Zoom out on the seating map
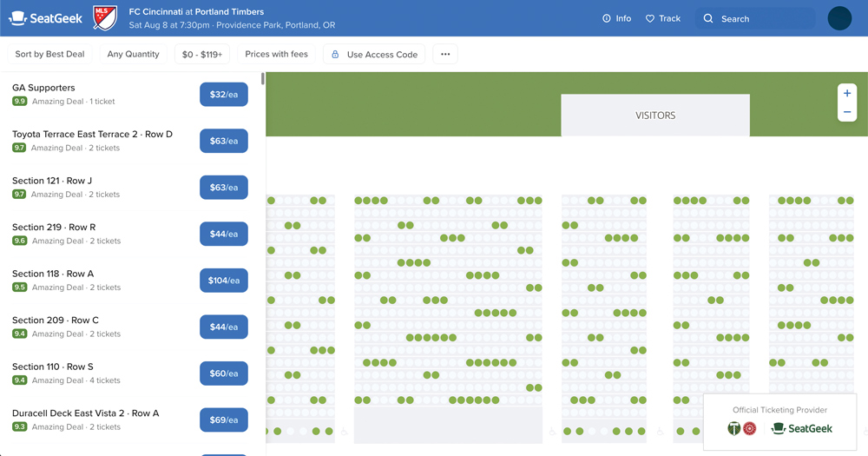 click(847, 113)
